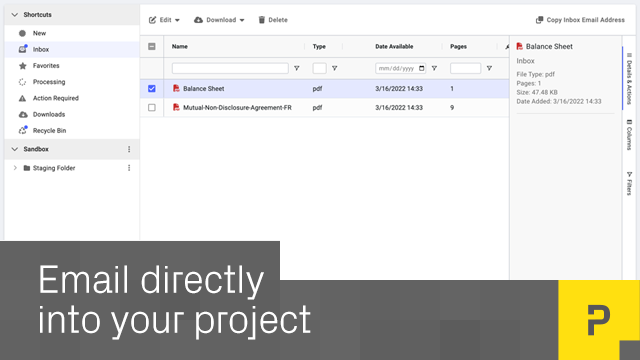Click the Action Required warning icon

coord(22,98)
